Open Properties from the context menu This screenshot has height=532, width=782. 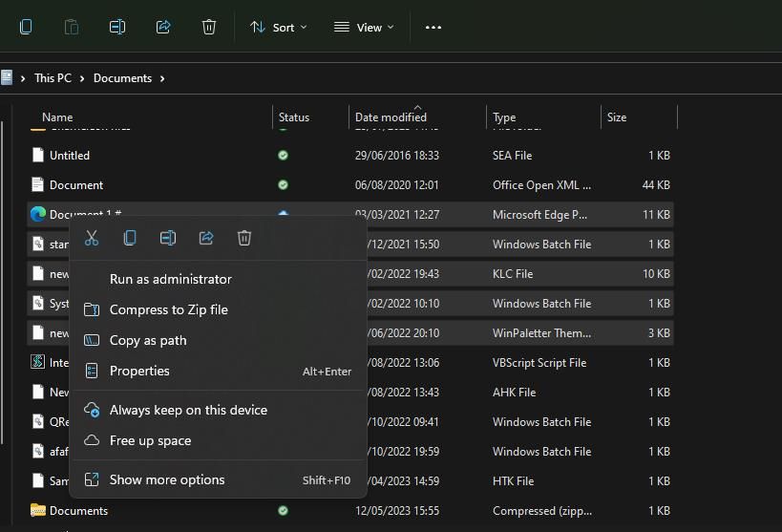(139, 371)
